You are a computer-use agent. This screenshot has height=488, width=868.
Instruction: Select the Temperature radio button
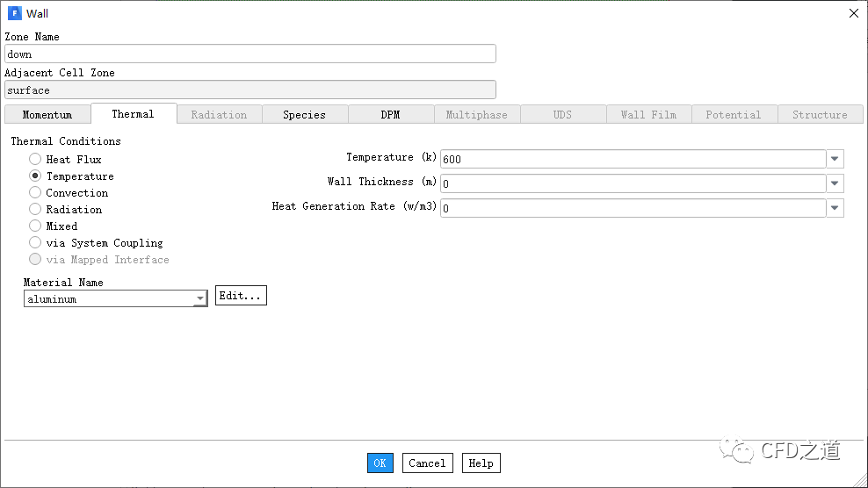pyautogui.click(x=35, y=176)
